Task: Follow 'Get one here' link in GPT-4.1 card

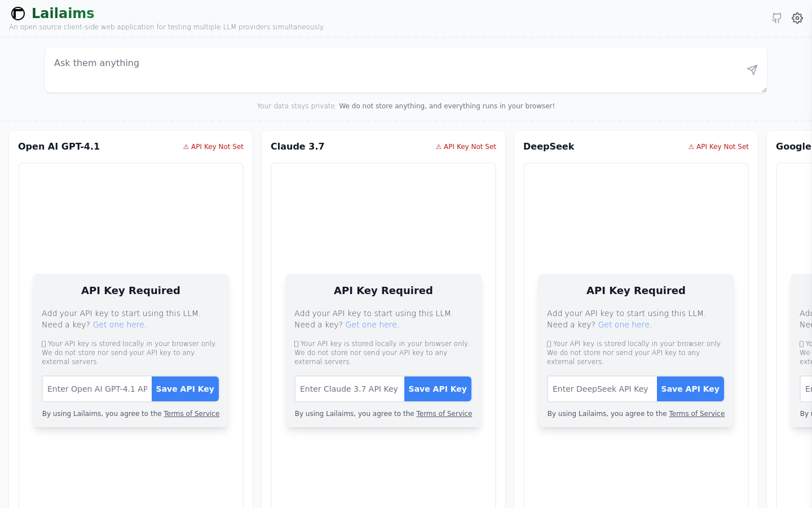Action: (120, 325)
